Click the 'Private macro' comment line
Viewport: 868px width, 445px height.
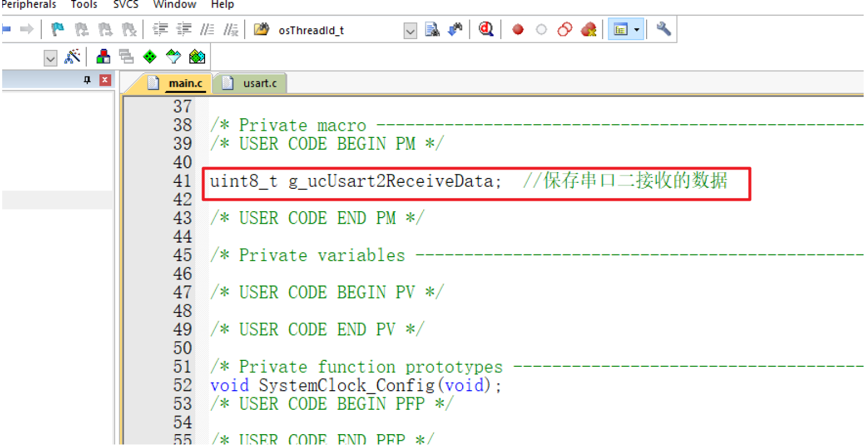pos(537,125)
